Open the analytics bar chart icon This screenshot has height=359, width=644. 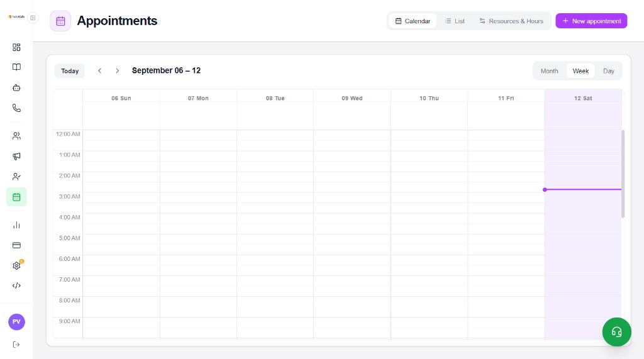click(16, 225)
